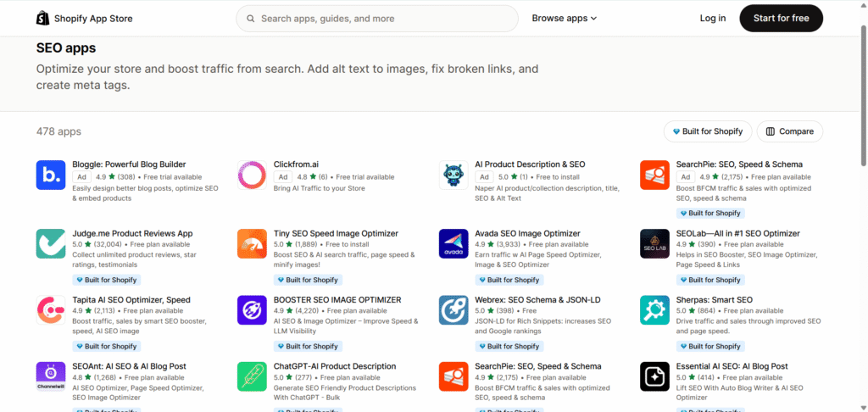Select the Webrex rocket app icon

click(453, 310)
